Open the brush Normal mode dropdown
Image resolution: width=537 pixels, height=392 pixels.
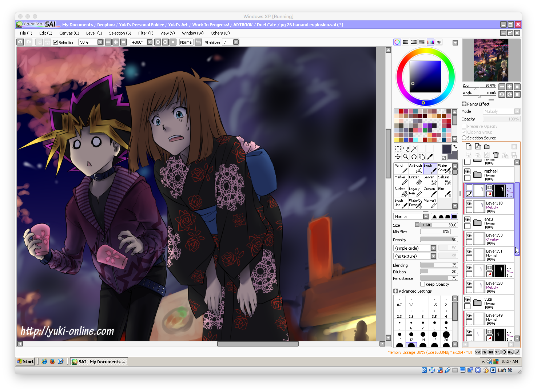pos(426,217)
